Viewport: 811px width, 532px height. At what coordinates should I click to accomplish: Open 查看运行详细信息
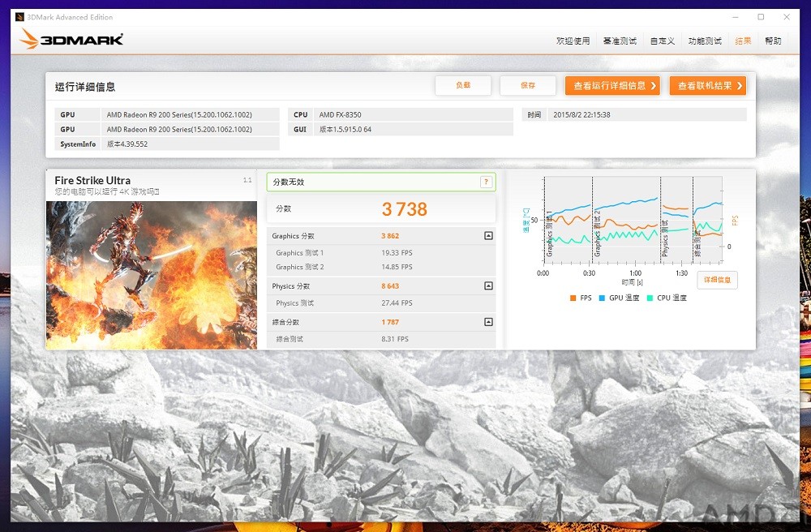tap(612, 86)
